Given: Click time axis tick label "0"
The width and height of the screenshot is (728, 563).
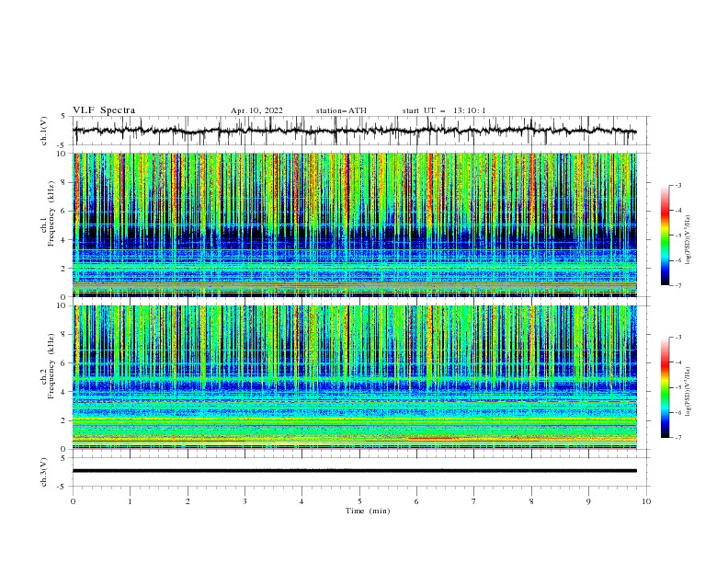Looking at the screenshot, I should point(73,501).
